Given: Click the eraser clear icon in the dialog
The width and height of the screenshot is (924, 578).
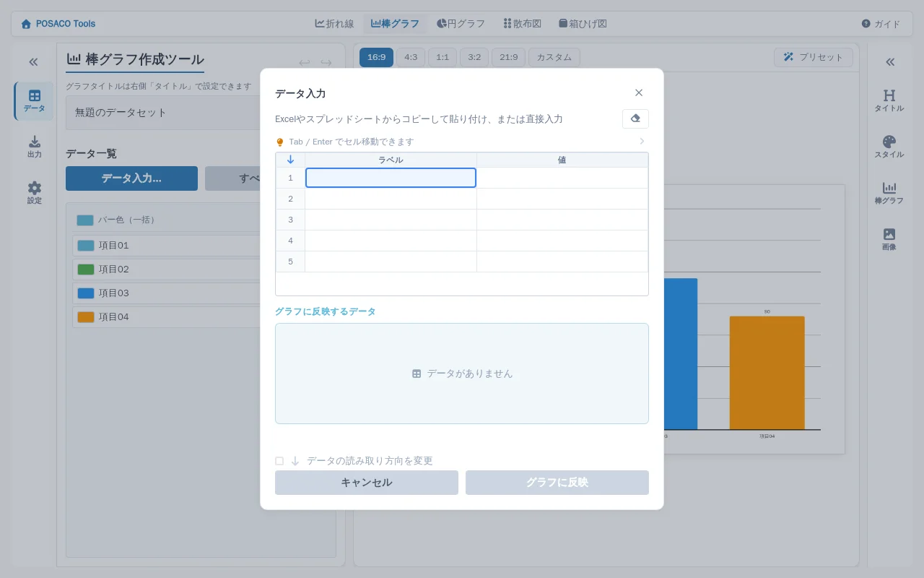Looking at the screenshot, I should pos(635,117).
